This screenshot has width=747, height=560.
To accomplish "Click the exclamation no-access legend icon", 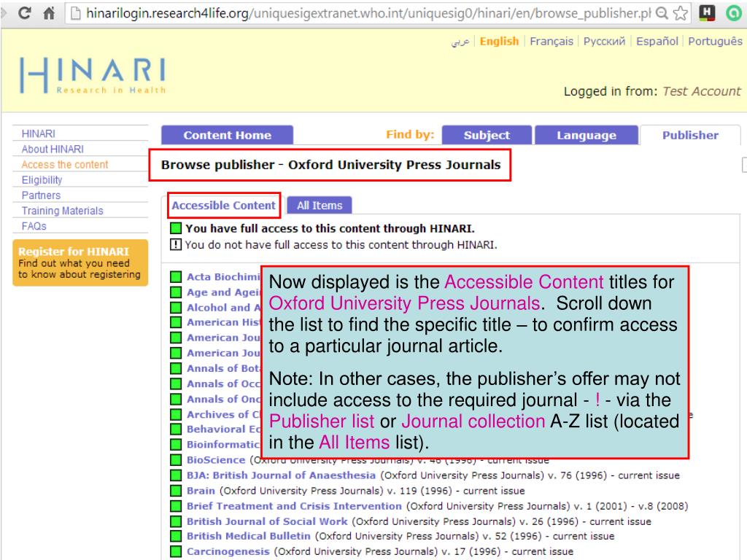I will (x=176, y=244).
